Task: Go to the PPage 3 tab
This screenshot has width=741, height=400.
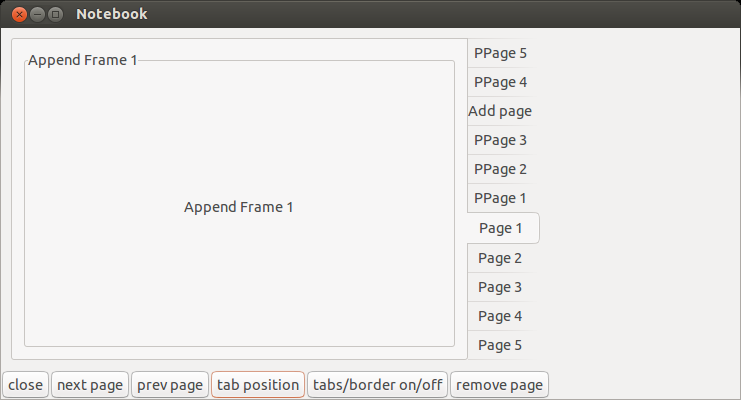Action: [x=500, y=140]
